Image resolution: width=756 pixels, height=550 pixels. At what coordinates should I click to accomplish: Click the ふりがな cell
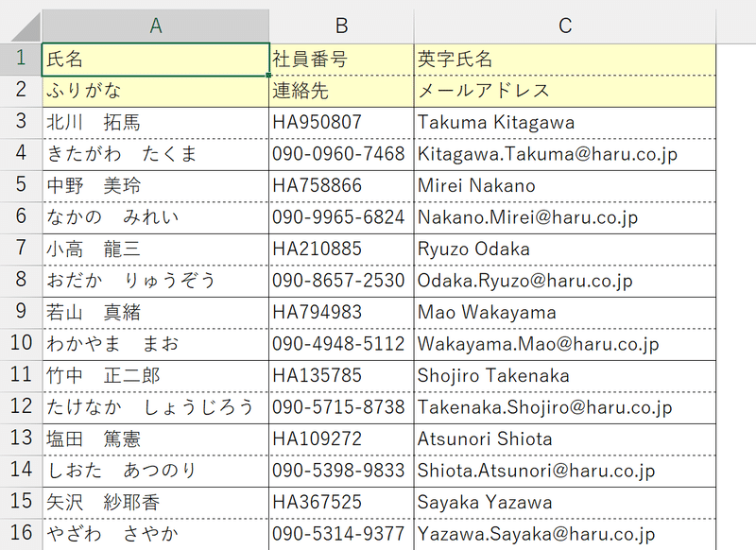(x=155, y=91)
